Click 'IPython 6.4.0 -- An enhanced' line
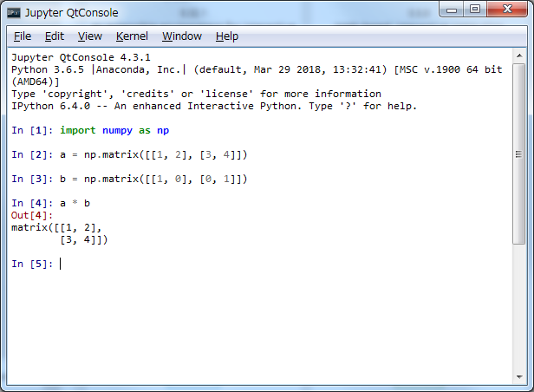 [x=214, y=107]
